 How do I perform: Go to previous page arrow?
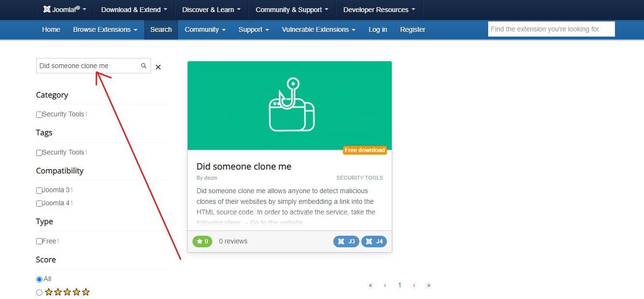(x=385, y=285)
